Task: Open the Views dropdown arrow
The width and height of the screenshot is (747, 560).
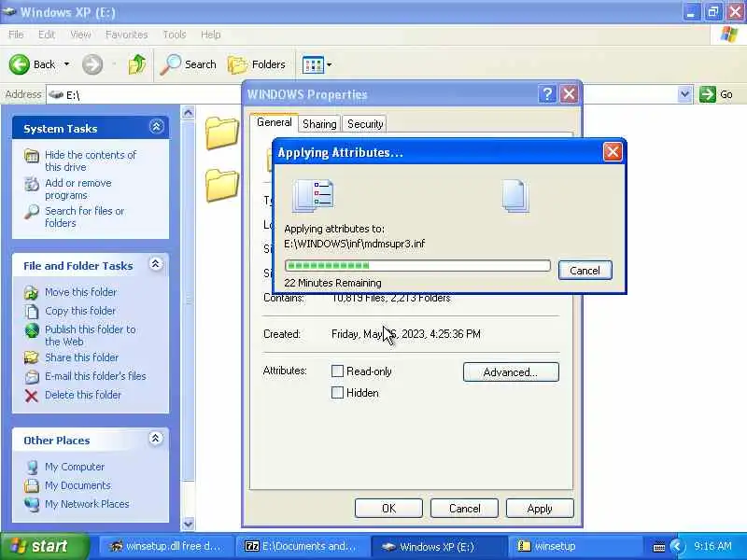Action: click(330, 64)
